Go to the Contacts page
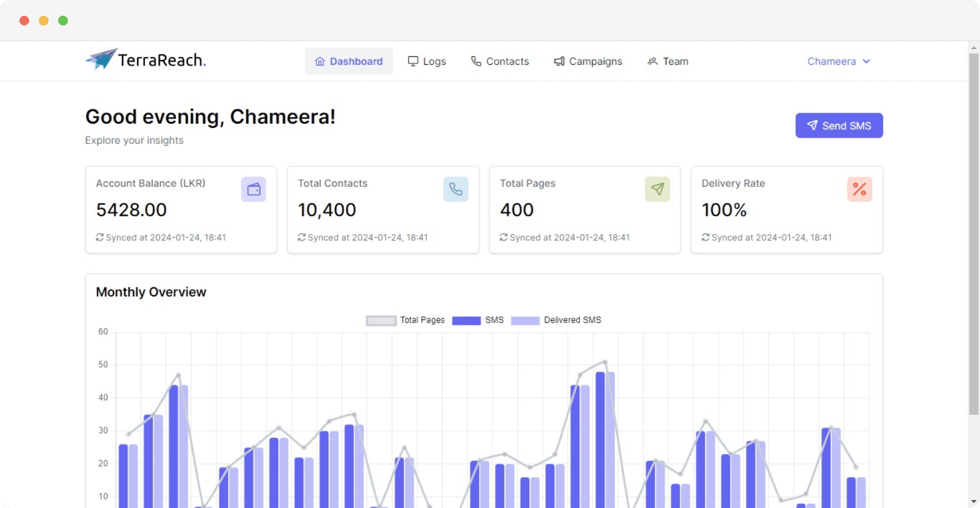Viewport: 980px width, 508px height. 500,61
